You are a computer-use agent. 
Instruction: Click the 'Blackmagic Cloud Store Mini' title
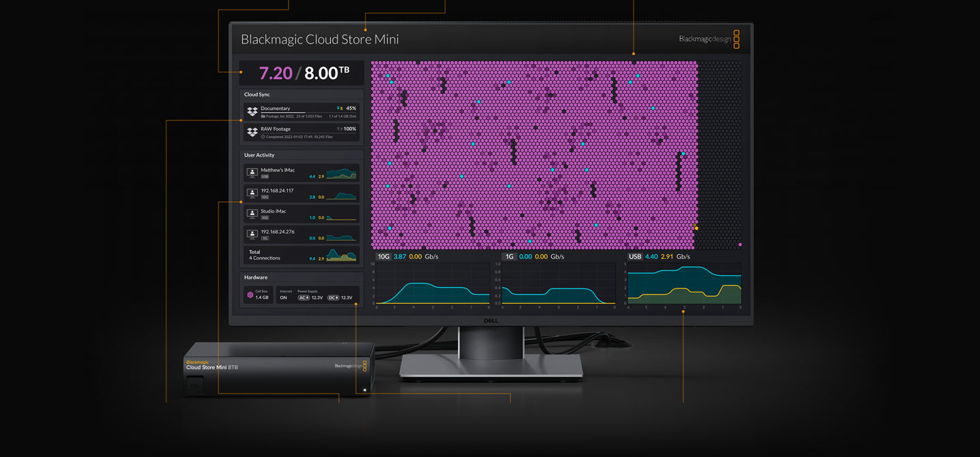[320, 39]
